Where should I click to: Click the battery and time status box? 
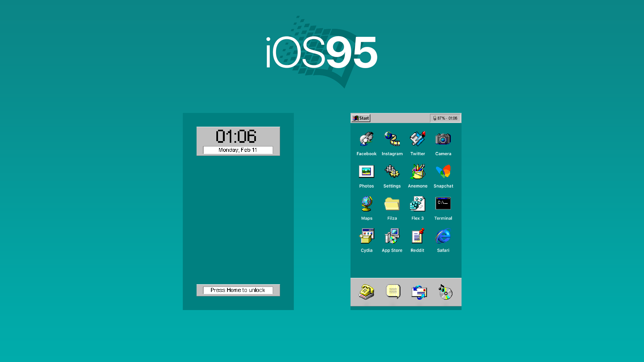pos(445,118)
